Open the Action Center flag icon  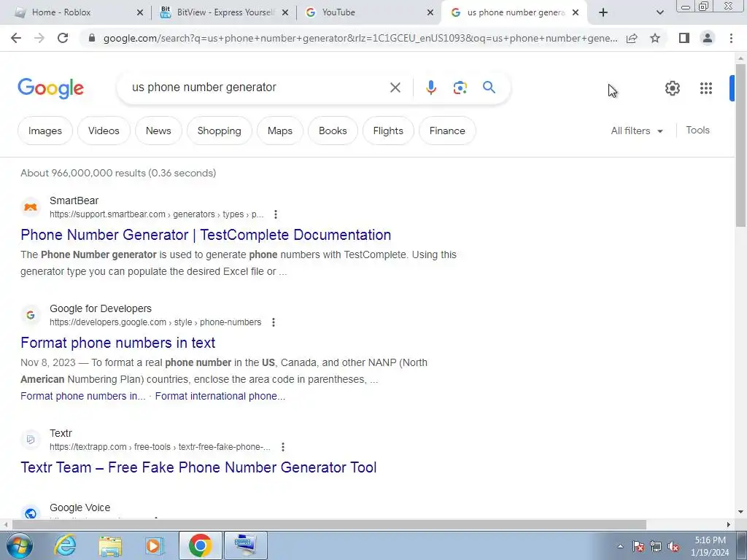tap(638, 547)
